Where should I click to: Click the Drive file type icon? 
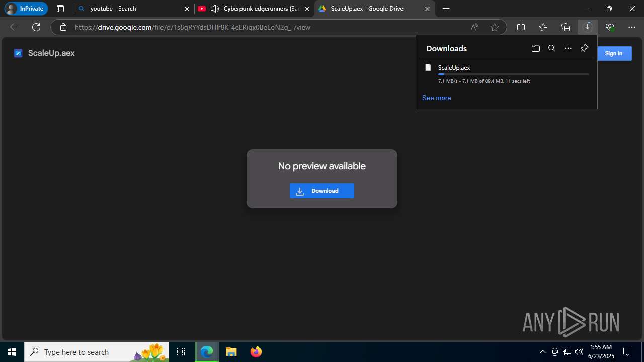(x=18, y=53)
